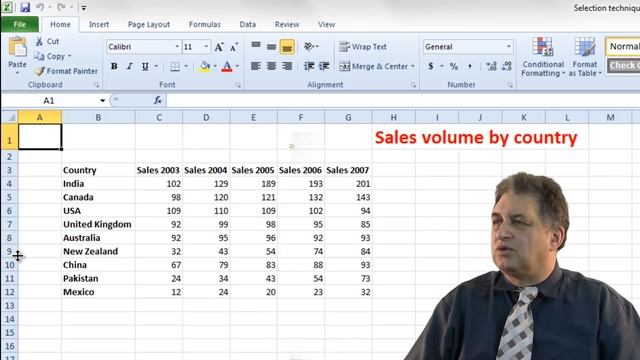Click the Accounting dollar format icon
This screenshot has height=360, width=640.
coord(431,66)
